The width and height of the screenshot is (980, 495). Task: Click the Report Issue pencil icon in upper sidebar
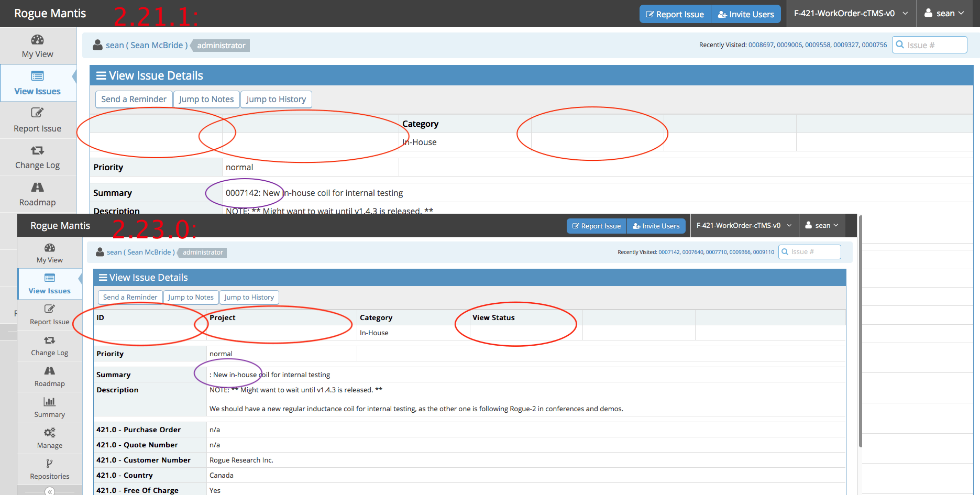pos(37,113)
